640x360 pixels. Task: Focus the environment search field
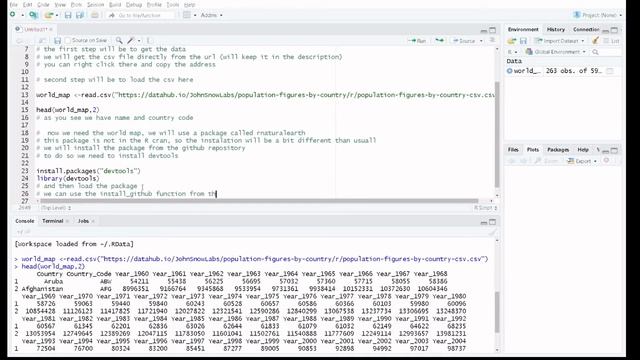(606, 52)
